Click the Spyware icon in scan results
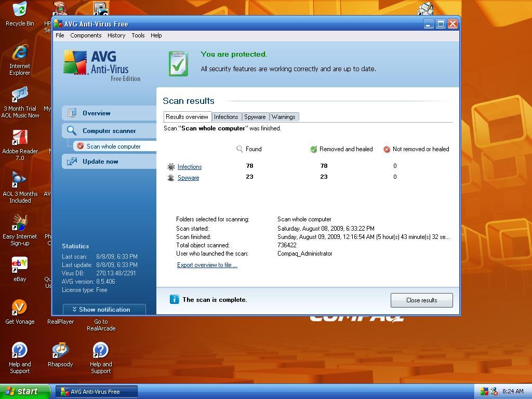 171,177
